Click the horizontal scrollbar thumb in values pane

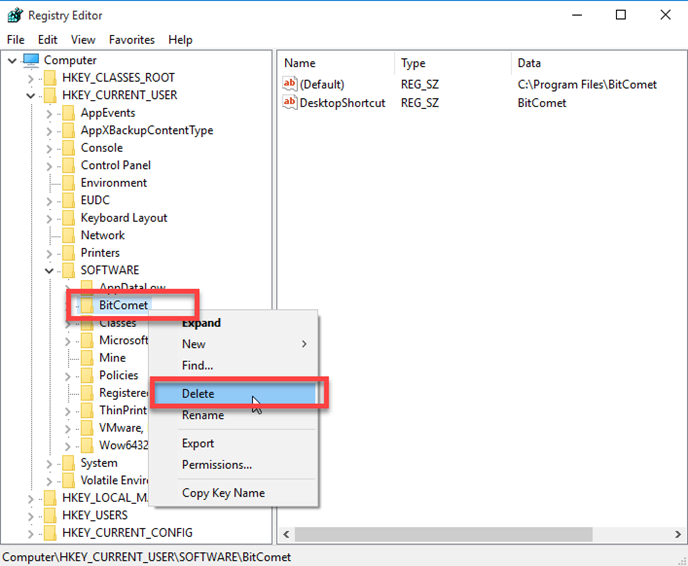[443, 534]
